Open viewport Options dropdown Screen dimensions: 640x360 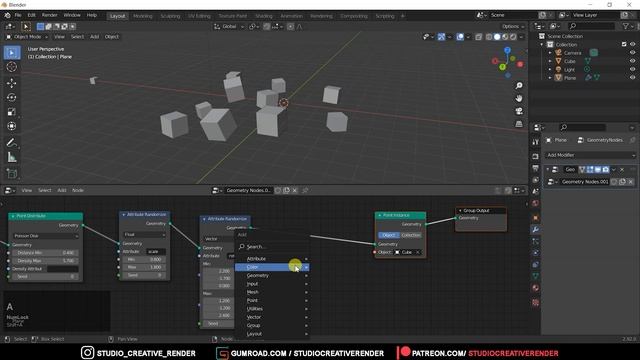513,27
